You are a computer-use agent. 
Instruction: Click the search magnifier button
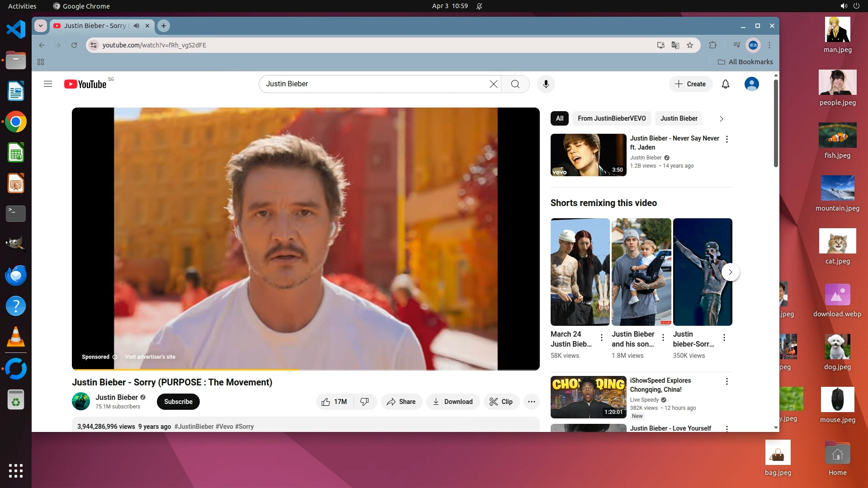tap(515, 84)
